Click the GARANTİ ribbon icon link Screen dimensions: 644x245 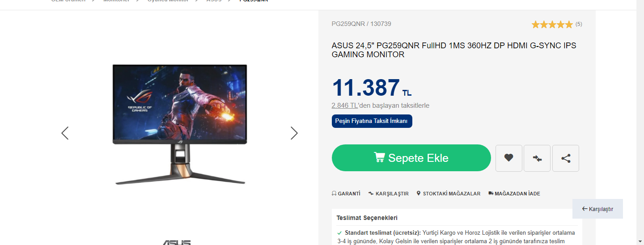[334, 194]
